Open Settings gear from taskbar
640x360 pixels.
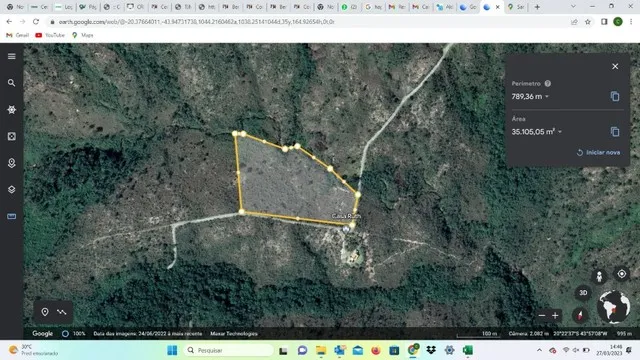tap(449, 350)
